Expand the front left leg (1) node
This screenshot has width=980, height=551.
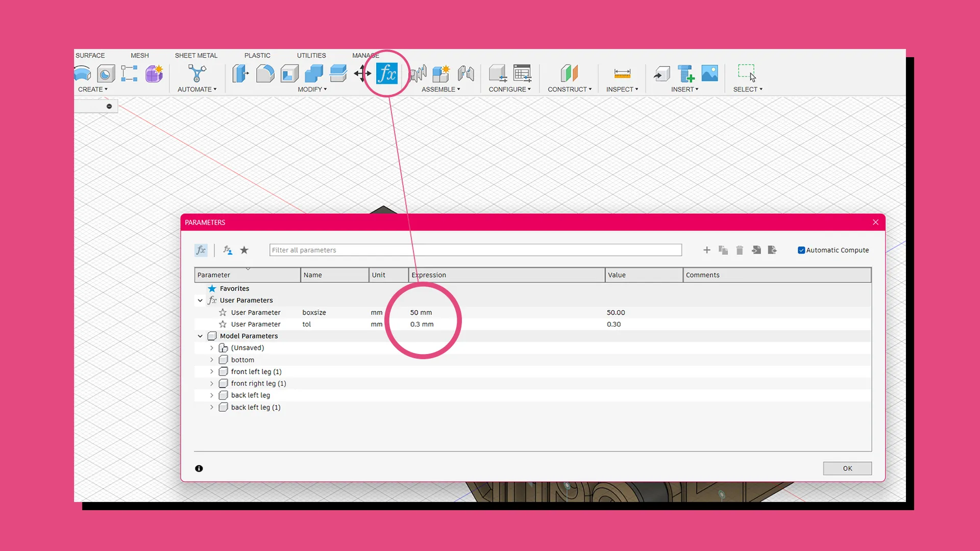pos(212,371)
